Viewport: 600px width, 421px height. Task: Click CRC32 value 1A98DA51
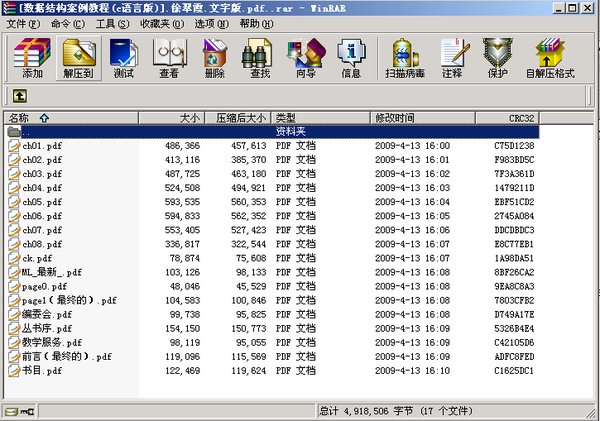coord(514,258)
